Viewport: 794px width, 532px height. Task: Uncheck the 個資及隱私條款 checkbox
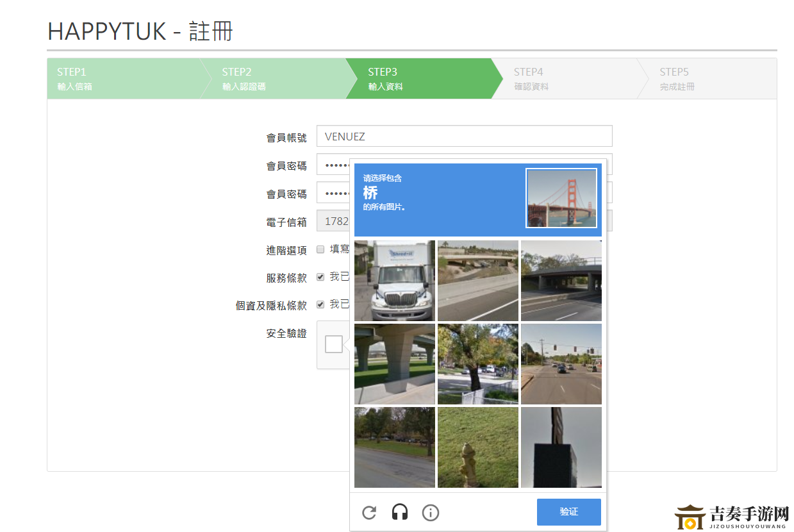320,304
